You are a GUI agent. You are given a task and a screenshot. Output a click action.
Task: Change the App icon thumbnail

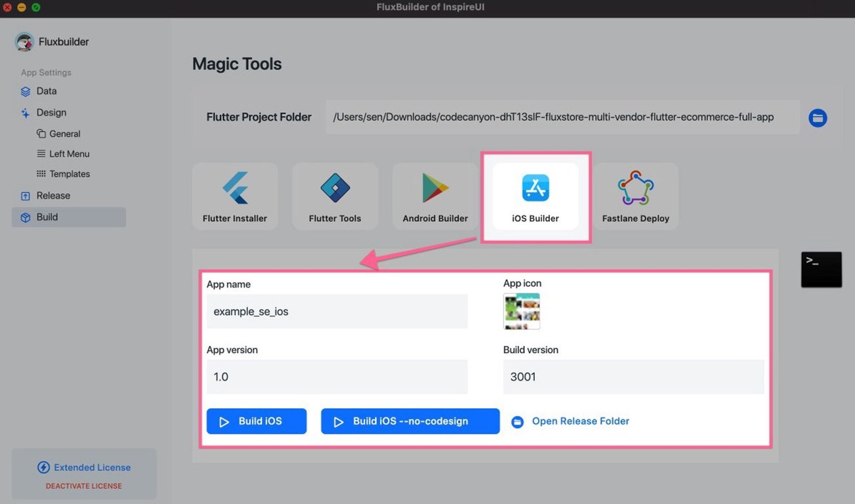click(522, 312)
